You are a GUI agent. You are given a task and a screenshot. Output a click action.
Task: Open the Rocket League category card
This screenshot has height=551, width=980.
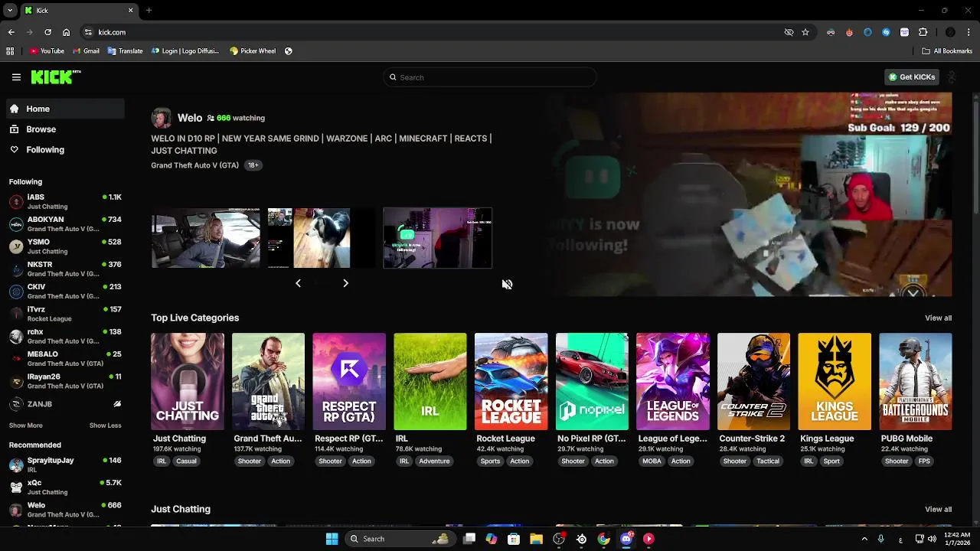click(x=511, y=381)
